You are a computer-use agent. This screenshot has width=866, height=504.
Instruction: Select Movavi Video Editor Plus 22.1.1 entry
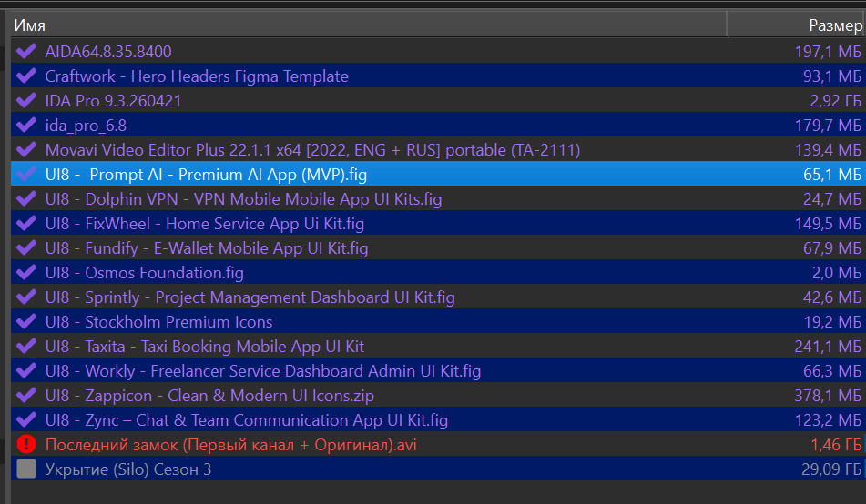click(312, 150)
